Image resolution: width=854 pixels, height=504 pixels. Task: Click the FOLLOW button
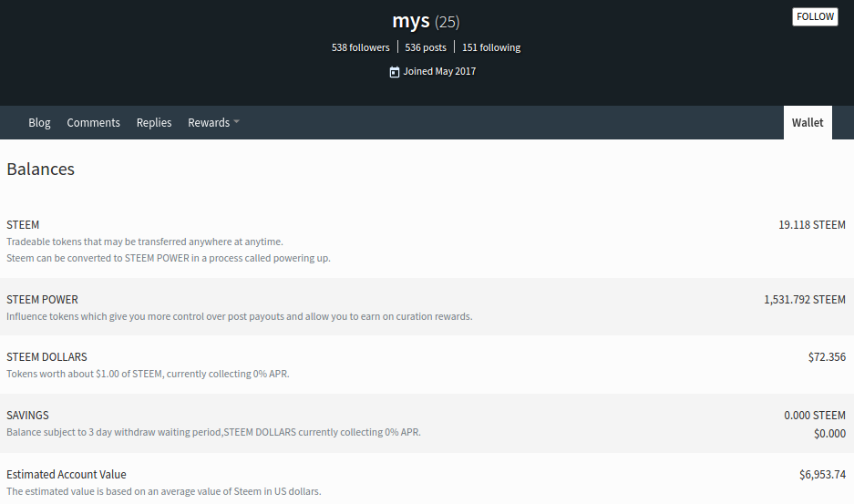coord(815,17)
